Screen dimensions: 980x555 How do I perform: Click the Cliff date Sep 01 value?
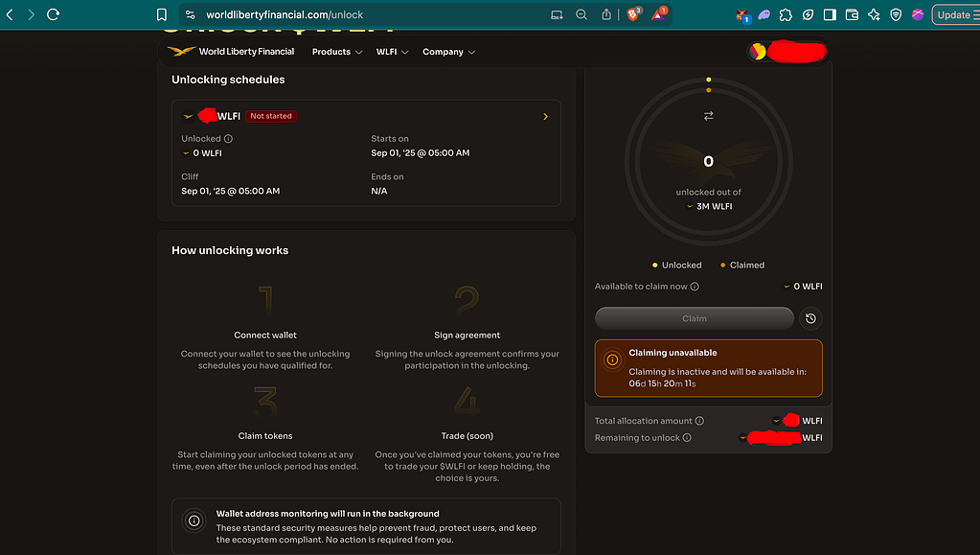[231, 191]
